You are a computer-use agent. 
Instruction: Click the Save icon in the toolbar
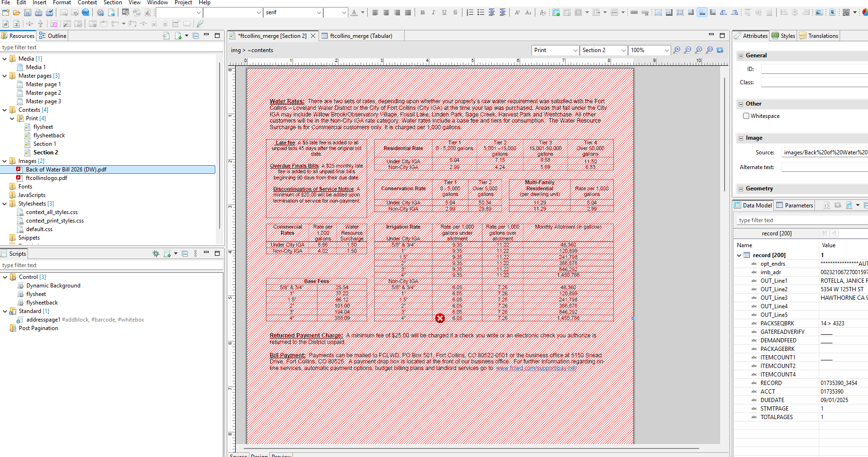point(27,13)
